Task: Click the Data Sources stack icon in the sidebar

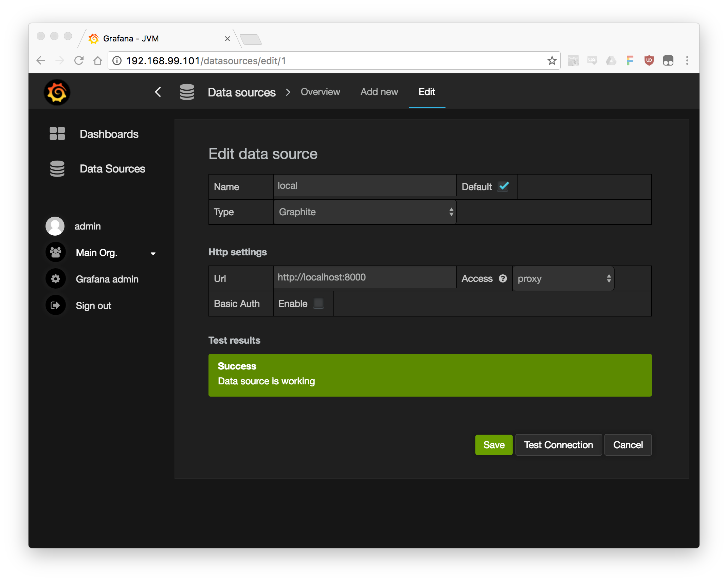Action: point(57,169)
